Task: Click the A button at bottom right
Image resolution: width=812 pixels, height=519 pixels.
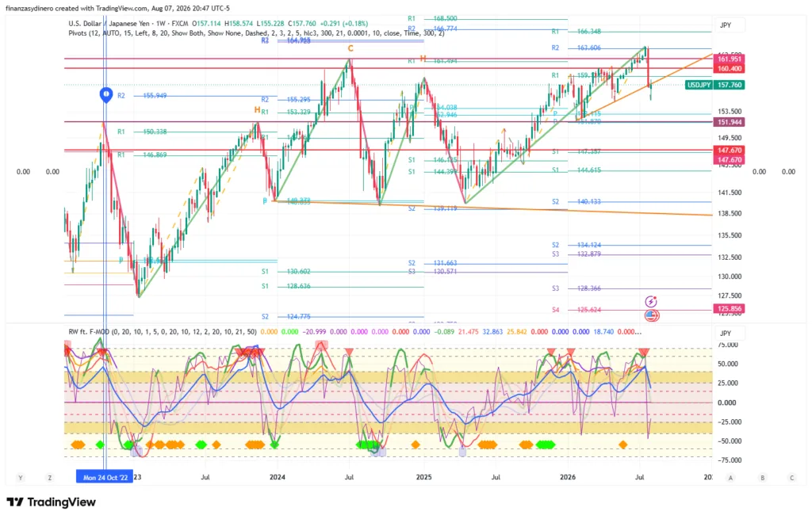Action: coord(730,478)
